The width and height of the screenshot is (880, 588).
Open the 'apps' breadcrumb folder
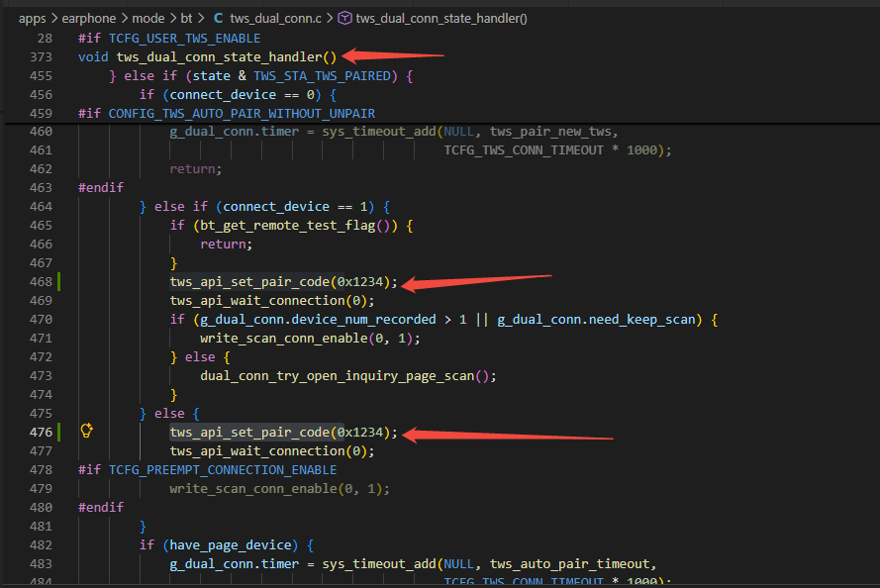(32, 19)
